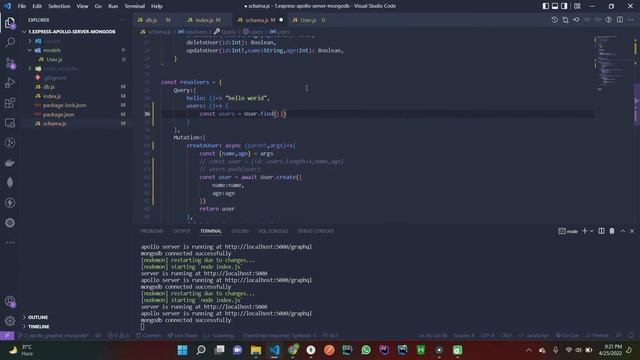
Task: Open the Manage gear menu
Action: click(x=10, y=321)
